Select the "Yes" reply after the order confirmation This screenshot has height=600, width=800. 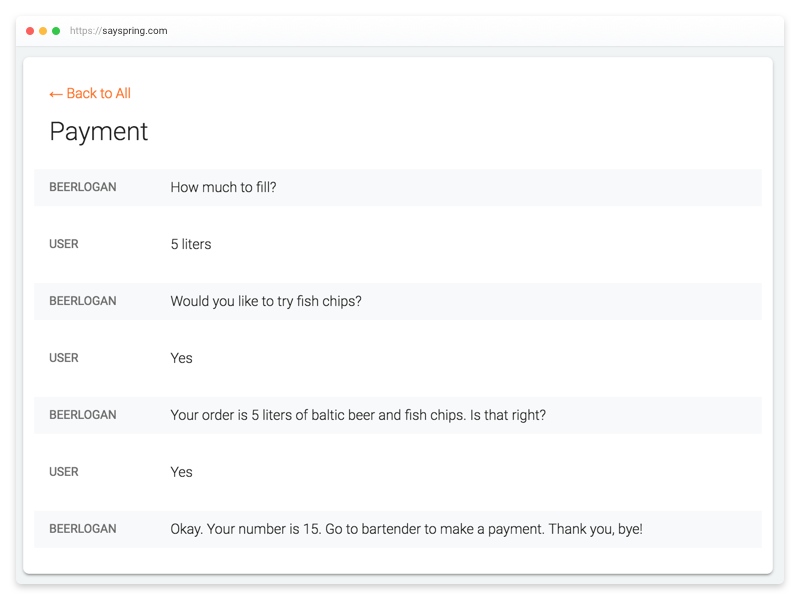[x=181, y=472]
